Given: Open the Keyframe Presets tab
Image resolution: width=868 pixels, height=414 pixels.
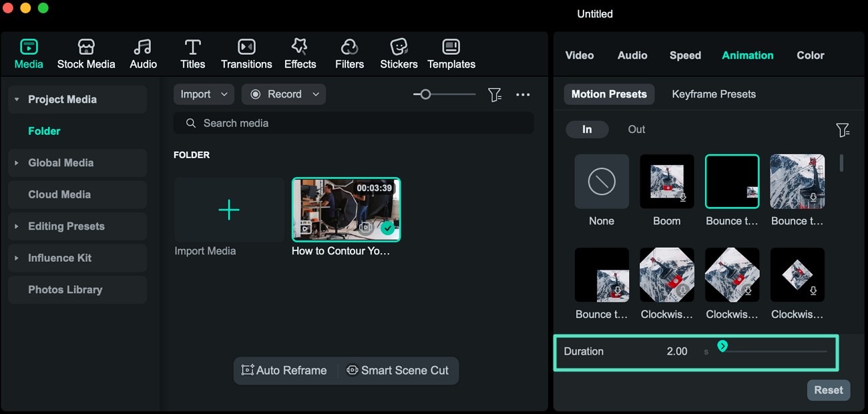Looking at the screenshot, I should click(713, 94).
